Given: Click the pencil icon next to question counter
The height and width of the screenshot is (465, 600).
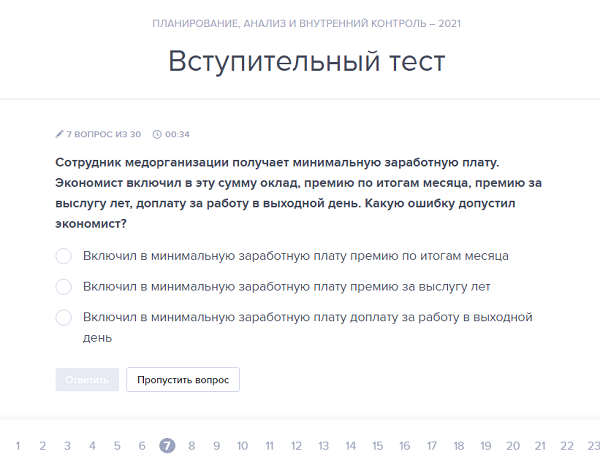Looking at the screenshot, I should click(59, 134).
